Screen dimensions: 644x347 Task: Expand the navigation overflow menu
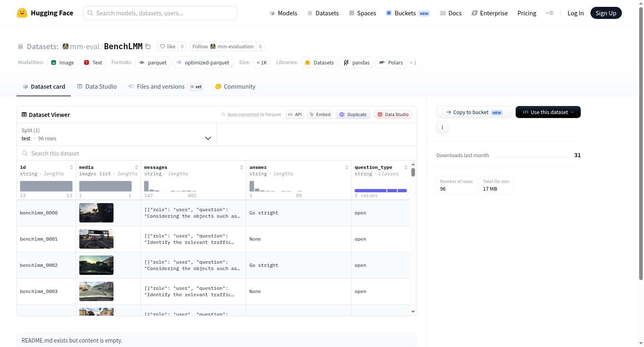[549, 13]
